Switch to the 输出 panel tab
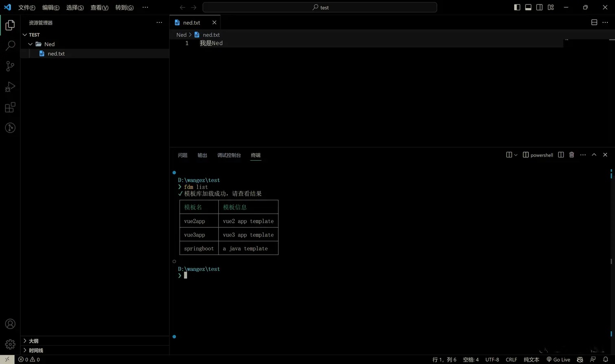The height and width of the screenshot is (364, 615). click(202, 155)
